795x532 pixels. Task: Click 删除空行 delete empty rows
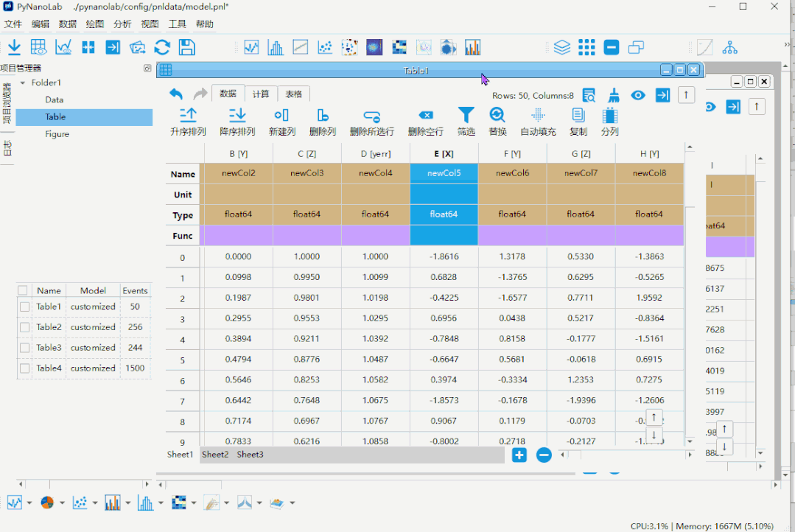click(425, 122)
